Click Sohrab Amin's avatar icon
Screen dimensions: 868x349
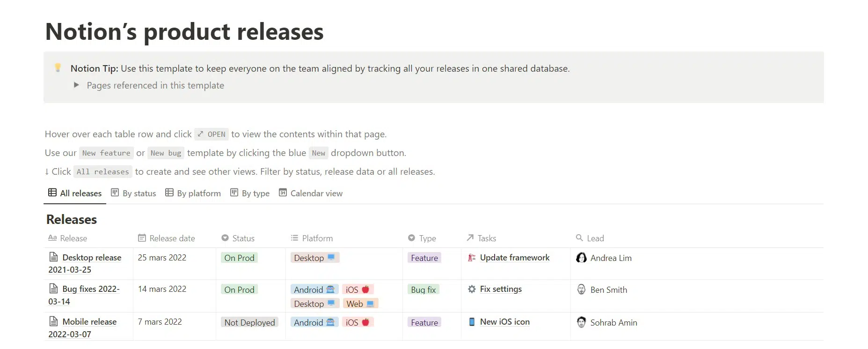pyautogui.click(x=581, y=322)
